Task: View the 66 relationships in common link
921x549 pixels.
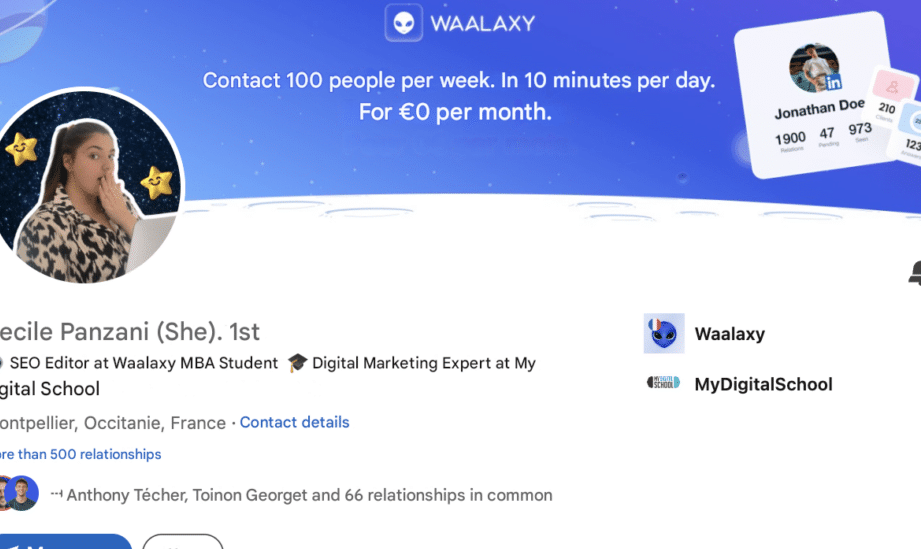Action: click(x=308, y=495)
